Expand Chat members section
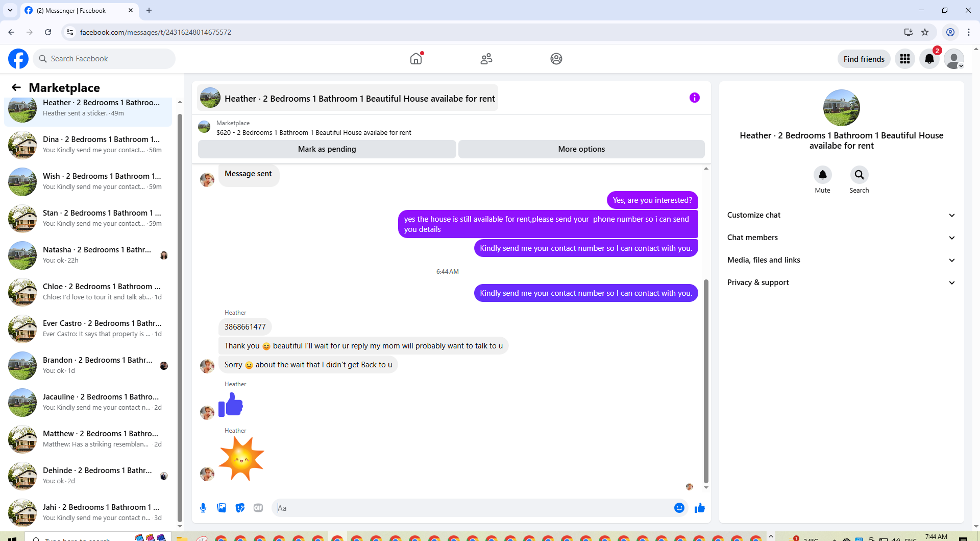 pyautogui.click(x=842, y=238)
